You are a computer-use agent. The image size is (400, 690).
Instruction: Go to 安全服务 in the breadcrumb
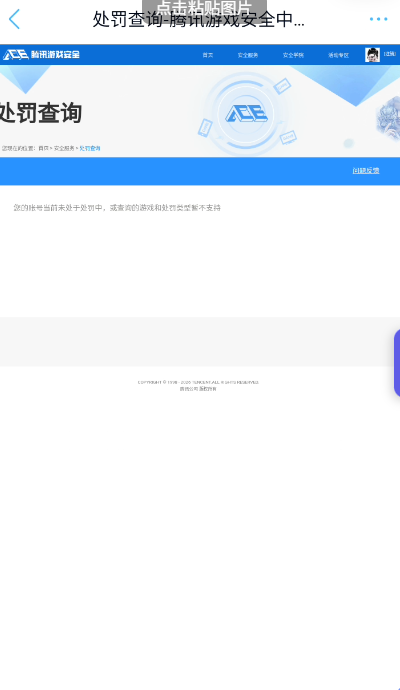pyautogui.click(x=64, y=148)
